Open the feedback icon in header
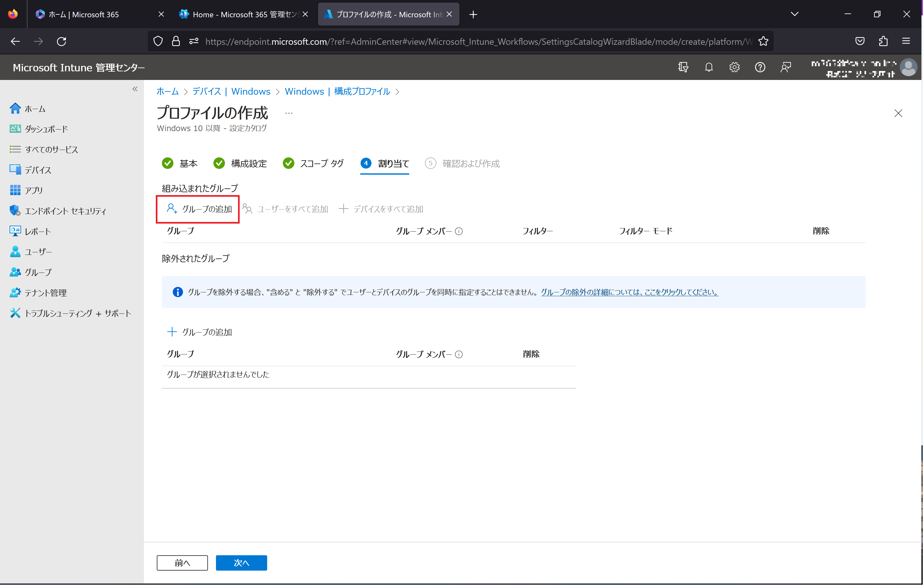924x585 pixels. [x=786, y=67]
